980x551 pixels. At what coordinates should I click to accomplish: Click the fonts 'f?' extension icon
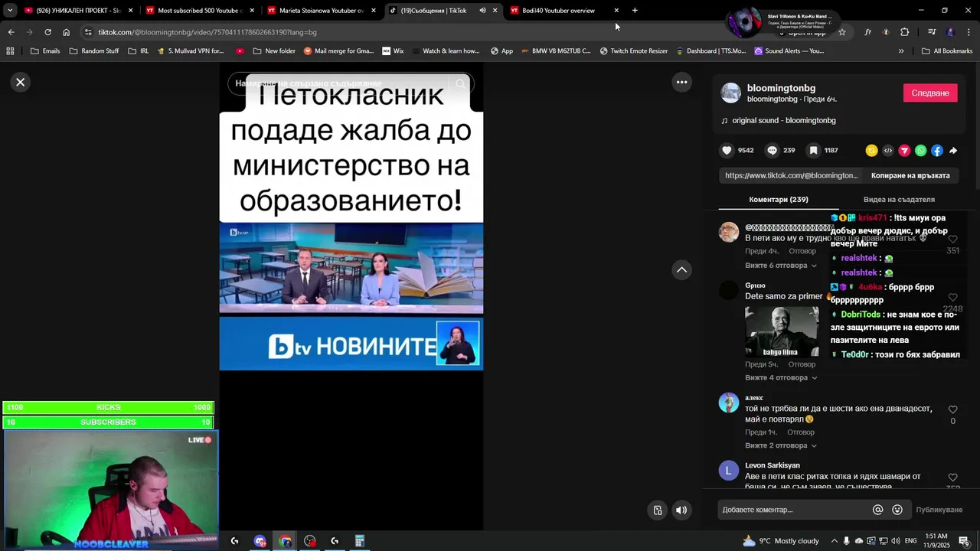pos(867,32)
